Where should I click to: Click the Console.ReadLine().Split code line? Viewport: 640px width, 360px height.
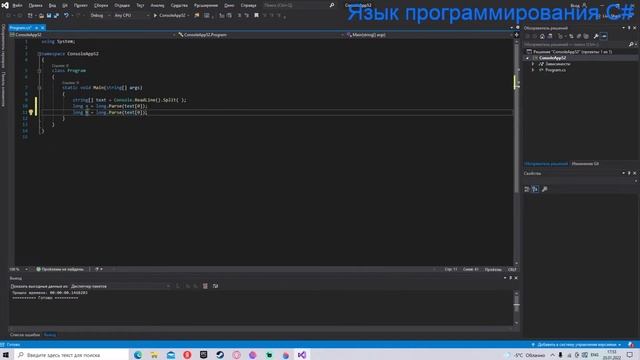(x=129, y=100)
